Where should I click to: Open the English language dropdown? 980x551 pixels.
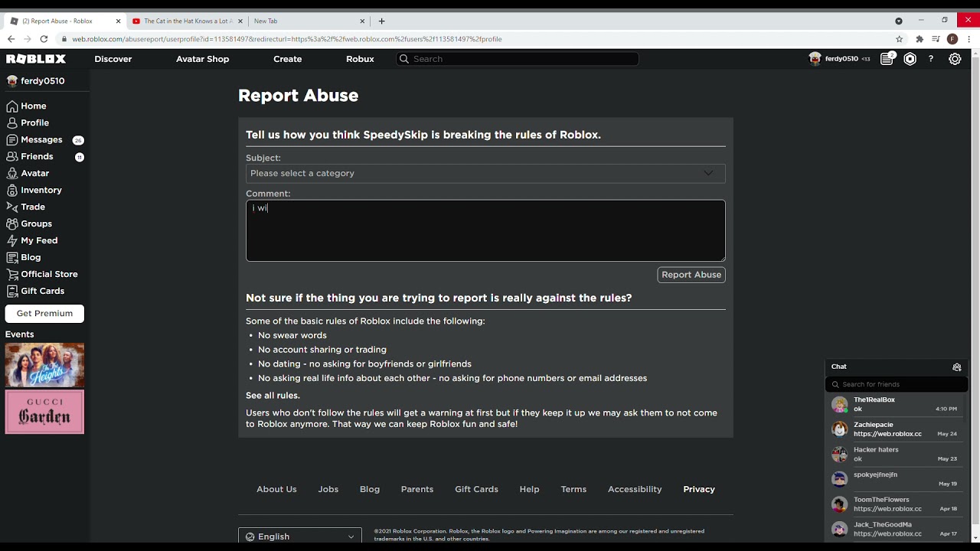click(x=300, y=537)
